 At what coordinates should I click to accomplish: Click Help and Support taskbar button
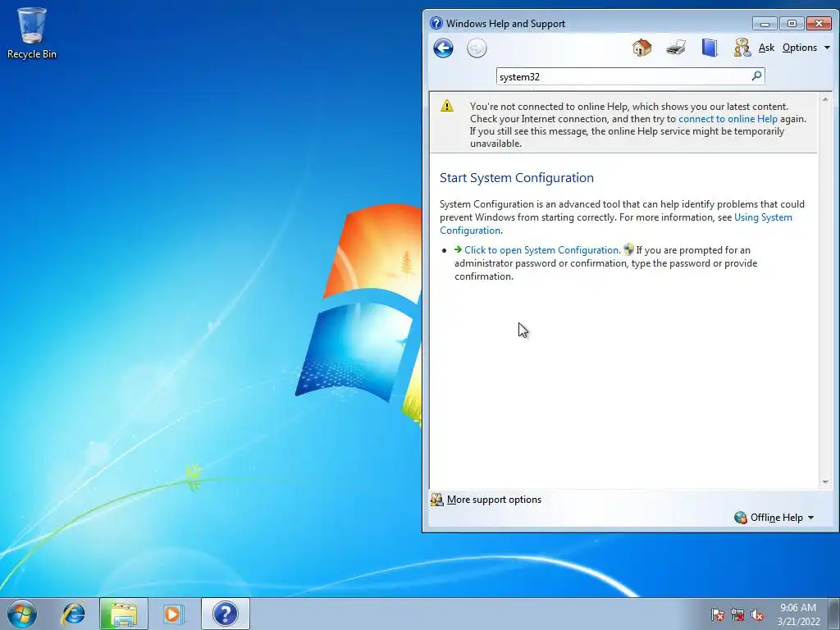225,614
